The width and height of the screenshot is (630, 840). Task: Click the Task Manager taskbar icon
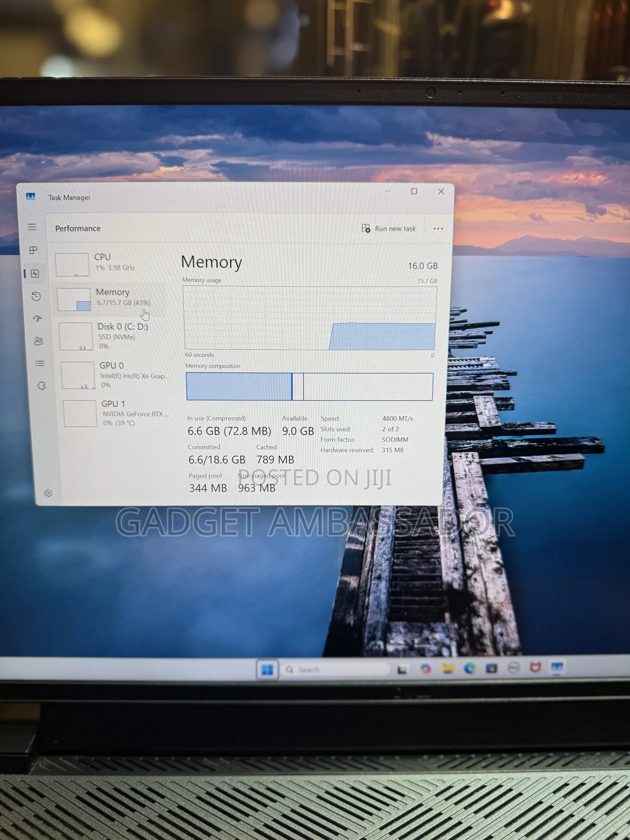tap(557, 667)
